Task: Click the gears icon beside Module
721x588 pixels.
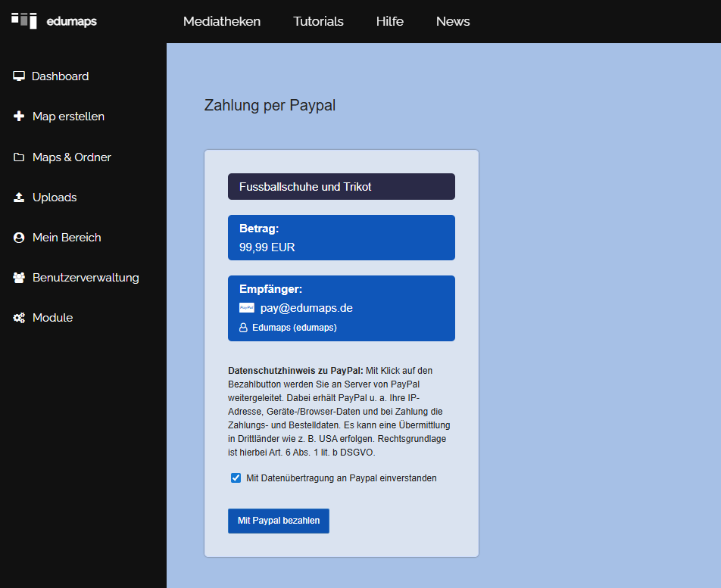Action: pos(19,318)
